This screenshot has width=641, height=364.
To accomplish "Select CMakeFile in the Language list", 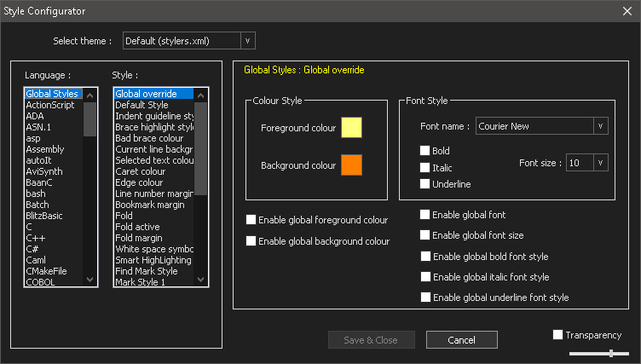I will [54, 271].
